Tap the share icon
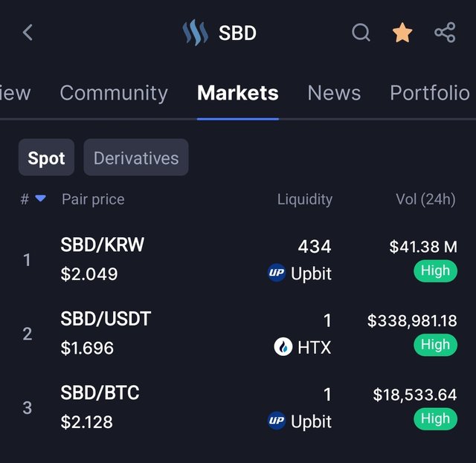 (445, 32)
